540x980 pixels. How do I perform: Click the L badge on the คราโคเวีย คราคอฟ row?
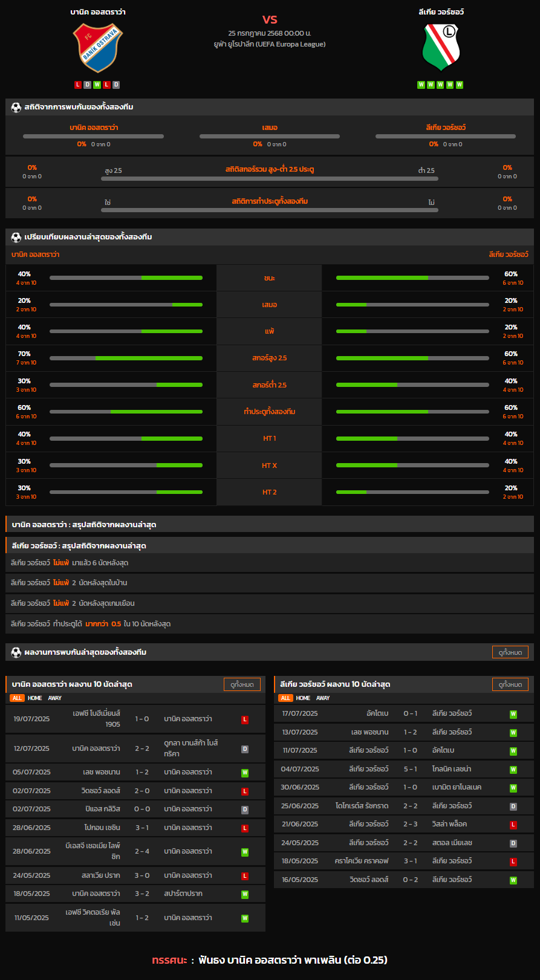[x=513, y=862]
